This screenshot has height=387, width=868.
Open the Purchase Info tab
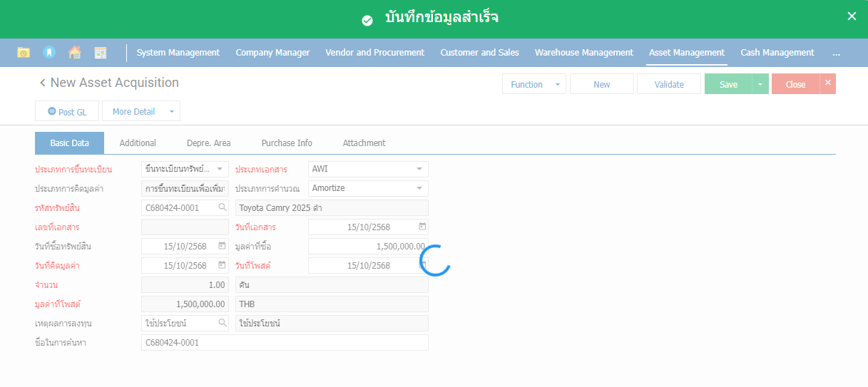pyautogui.click(x=287, y=143)
